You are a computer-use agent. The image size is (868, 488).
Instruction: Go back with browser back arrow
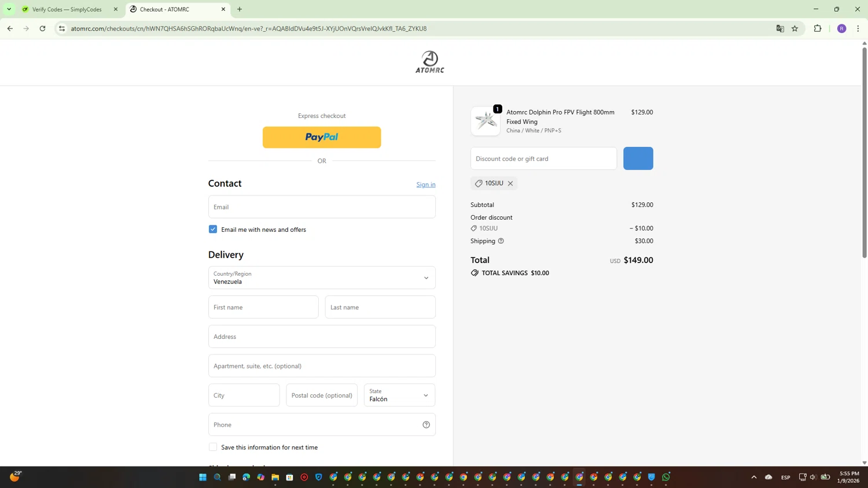(10, 28)
